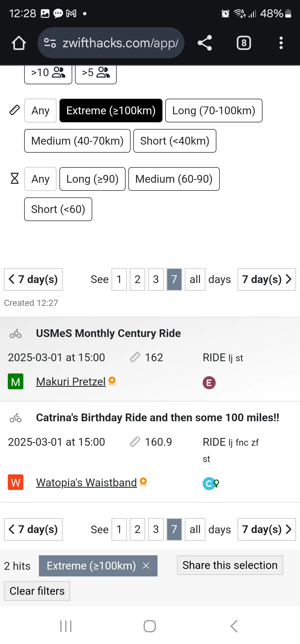Open the Makuri Pretzel route link
The height and width of the screenshot is (644, 300).
[71, 382]
